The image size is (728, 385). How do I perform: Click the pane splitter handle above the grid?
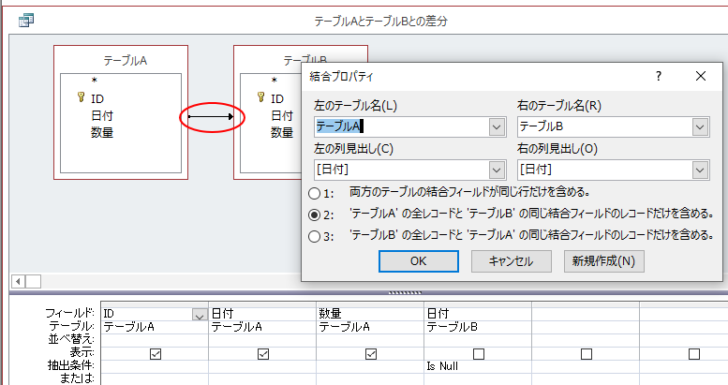coord(405,293)
